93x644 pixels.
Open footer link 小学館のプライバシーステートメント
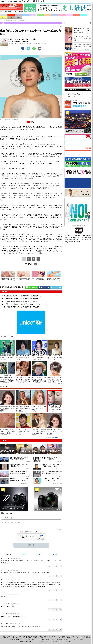tap(50, 637)
